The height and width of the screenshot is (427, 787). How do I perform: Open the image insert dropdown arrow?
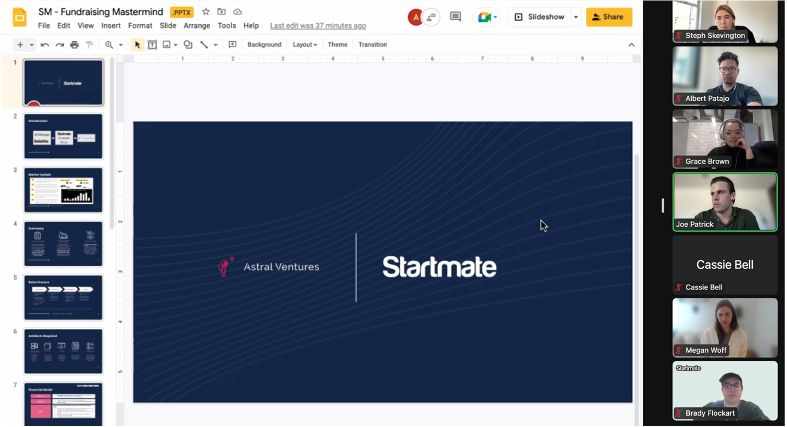(176, 45)
